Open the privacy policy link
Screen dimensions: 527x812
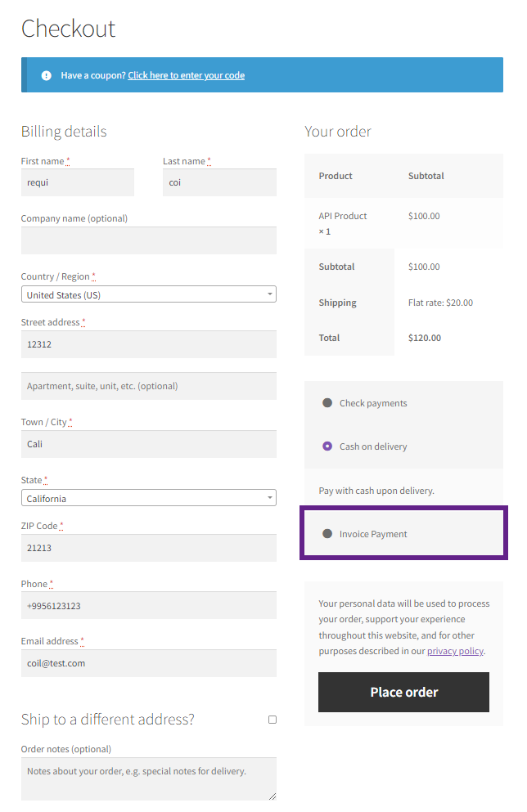(x=455, y=651)
